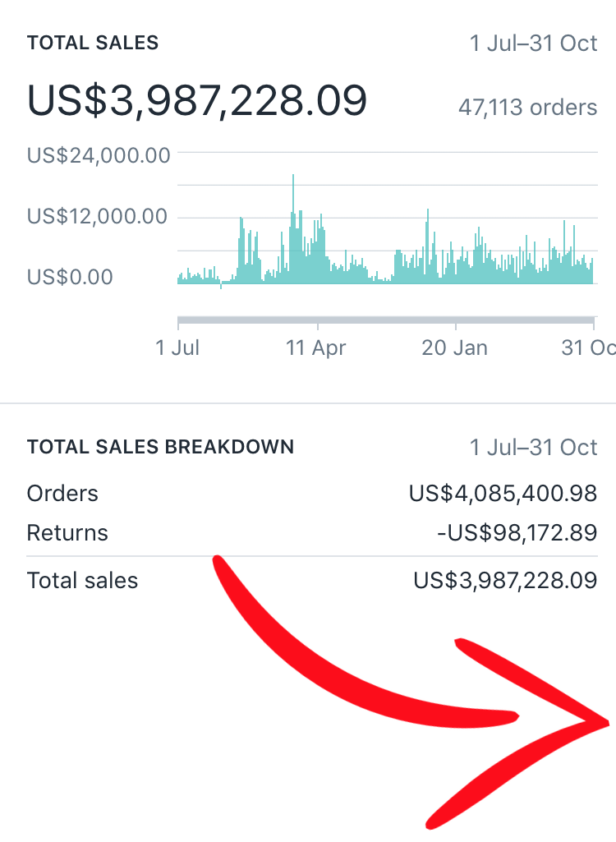Click the -US$98,172.89 returns amount

517,533
